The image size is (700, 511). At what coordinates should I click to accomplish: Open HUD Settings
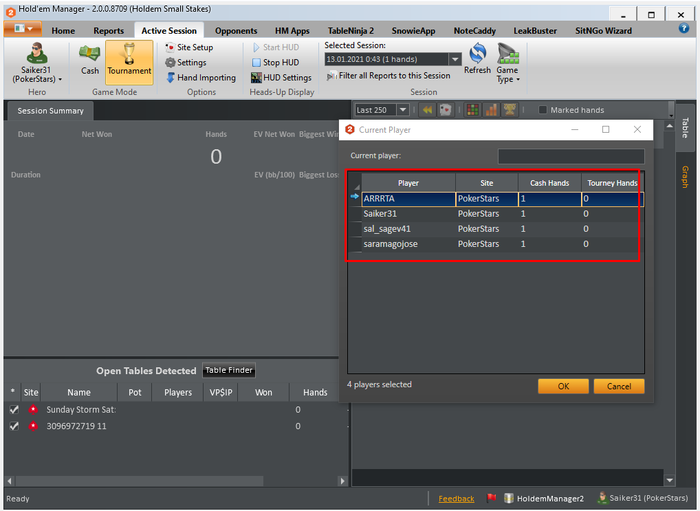click(x=281, y=78)
